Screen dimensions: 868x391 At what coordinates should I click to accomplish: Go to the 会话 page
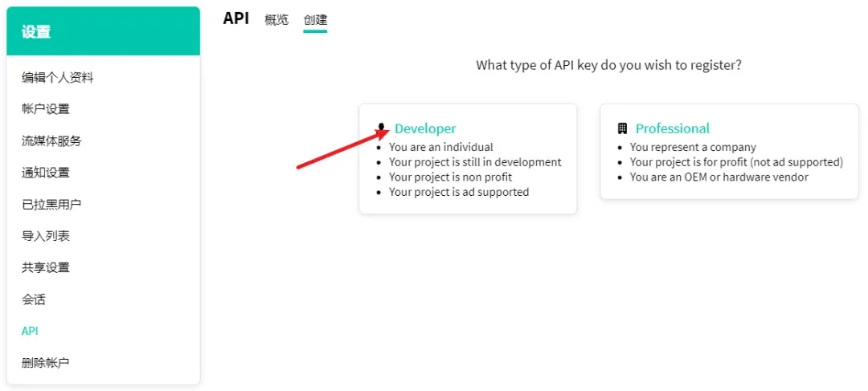click(x=34, y=299)
